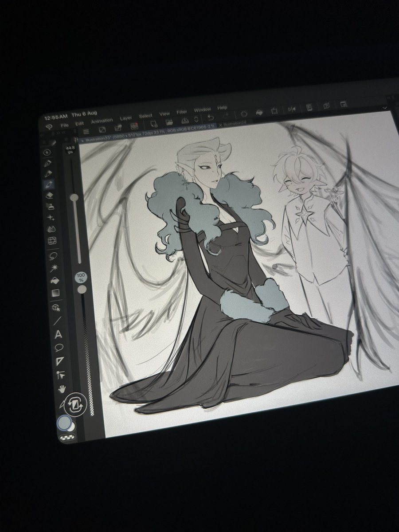Select the Blend smudge tool
Viewport: 399px width, 532px height.
[x=51, y=229]
